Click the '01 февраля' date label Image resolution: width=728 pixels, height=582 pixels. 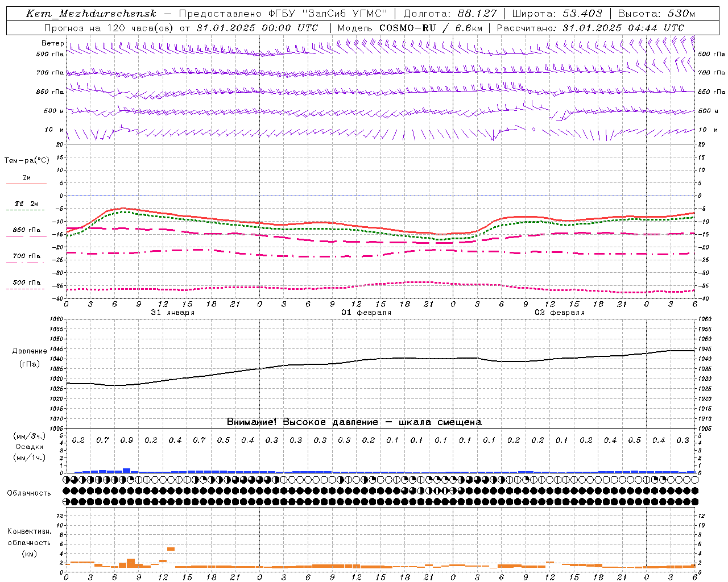(x=366, y=313)
